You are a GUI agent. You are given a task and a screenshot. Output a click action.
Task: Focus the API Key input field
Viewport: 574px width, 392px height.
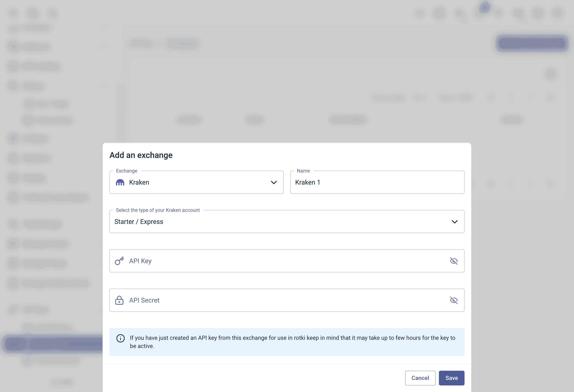(287, 261)
